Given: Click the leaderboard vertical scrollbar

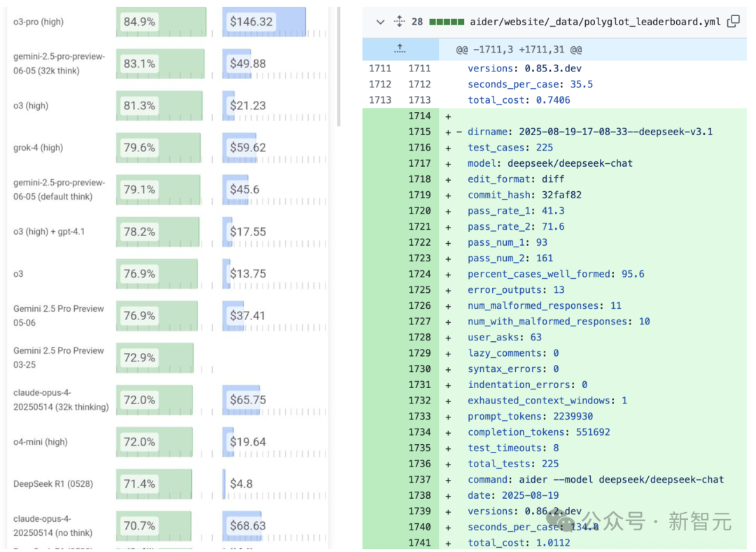Looking at the screenshot, I should (x=339, y=67).
